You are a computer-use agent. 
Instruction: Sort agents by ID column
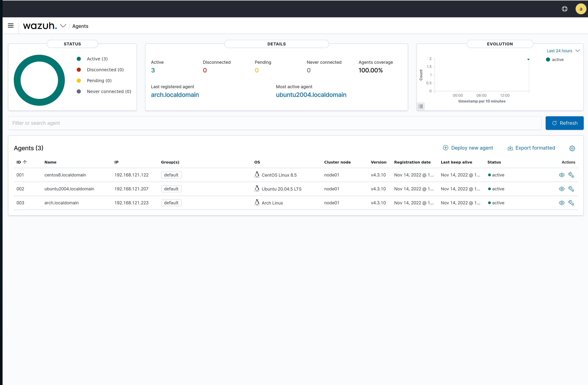(x=21, y=162)
